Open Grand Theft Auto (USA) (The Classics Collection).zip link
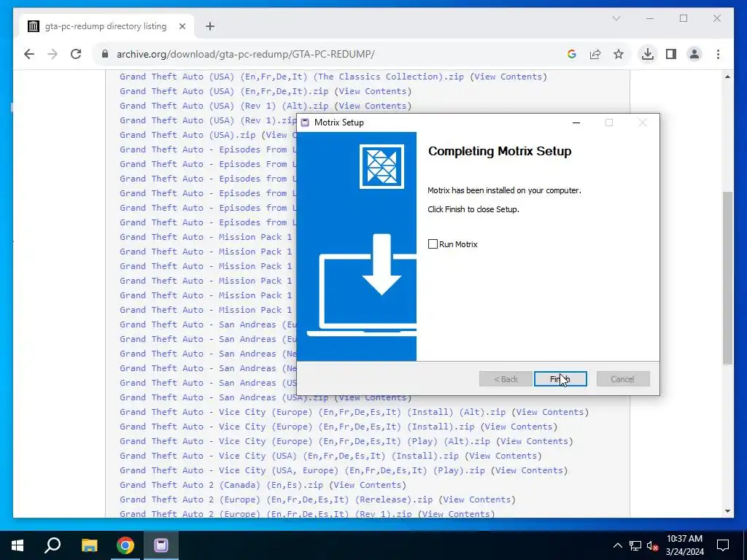This screenshot has height=560, width=747. pos(292,77)
